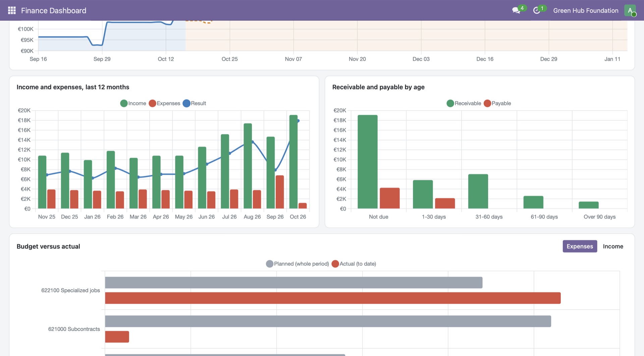Open the apps grid menu icon
The height and width of the screenshot is (356, 644).
[x=12, y=10]
